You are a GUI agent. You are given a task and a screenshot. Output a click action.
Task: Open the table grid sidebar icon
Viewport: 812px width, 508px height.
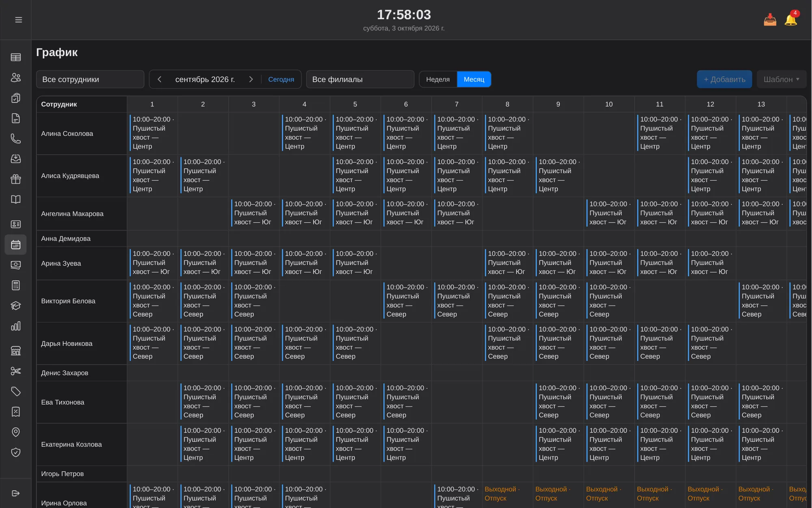coord(16,57)
